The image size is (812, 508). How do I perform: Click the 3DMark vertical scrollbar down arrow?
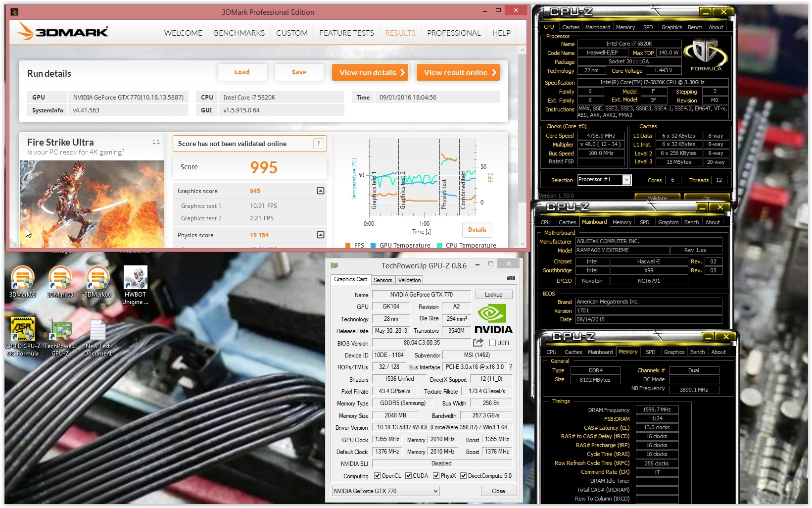point(523,244)
